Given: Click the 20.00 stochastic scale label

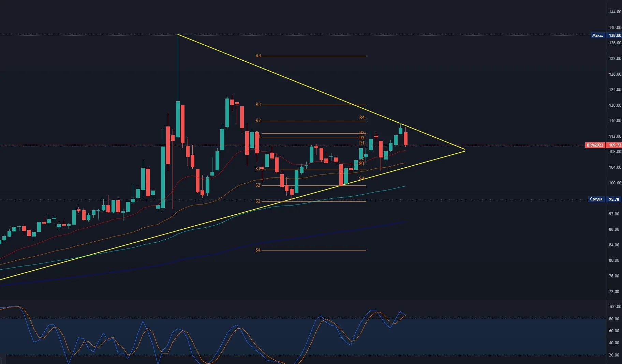Looking at the screenshot, I should pos(614,355).
